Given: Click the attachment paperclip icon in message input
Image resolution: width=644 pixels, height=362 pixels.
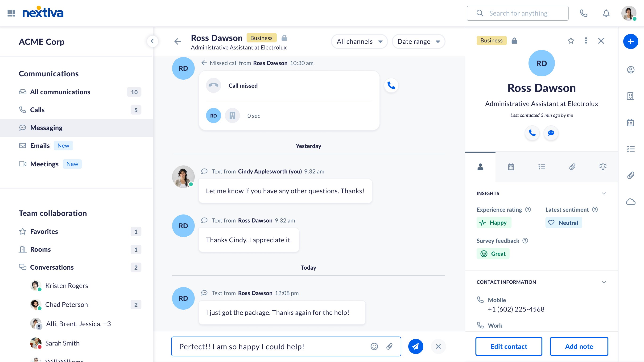Looking at the screenshot, I should point(389,346).
